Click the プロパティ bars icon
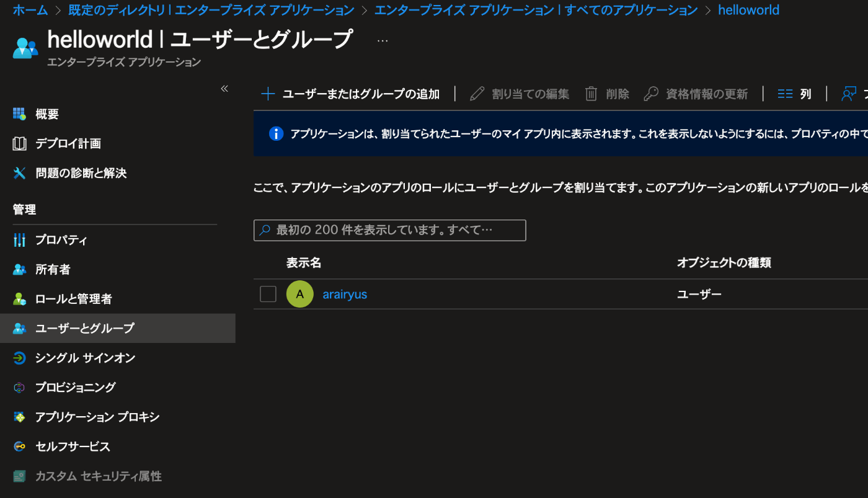The width and height of the screenshot is (868, 498). (19, 240)
